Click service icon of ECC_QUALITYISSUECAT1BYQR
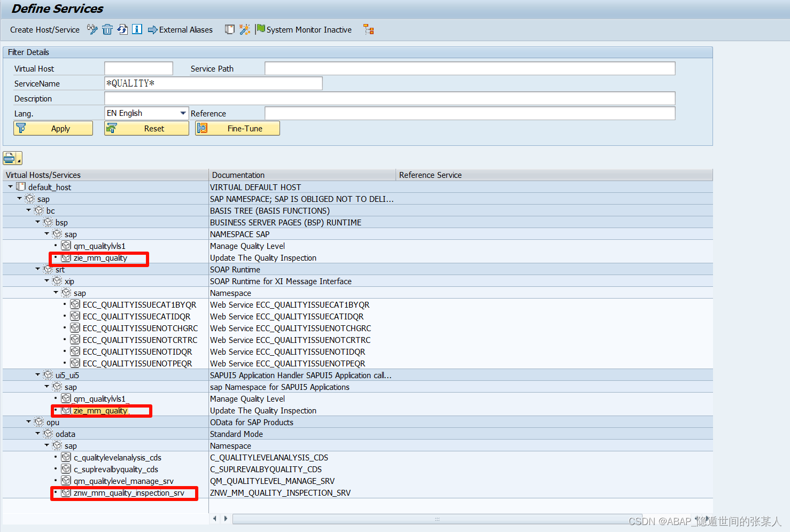This screenshot has width=790, height=532. click(75, 304)
